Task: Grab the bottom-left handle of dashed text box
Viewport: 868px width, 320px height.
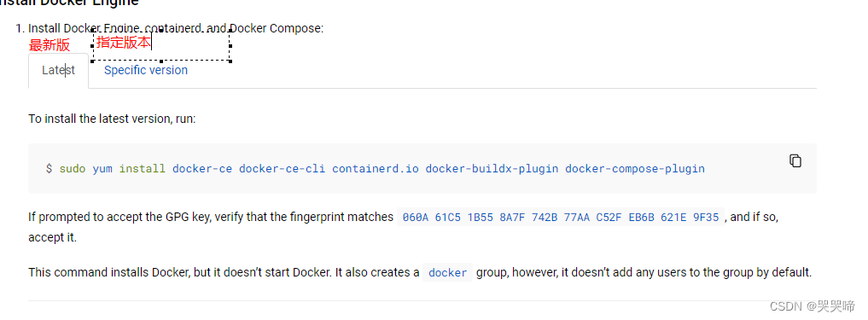Action: [x=93, y=61]
